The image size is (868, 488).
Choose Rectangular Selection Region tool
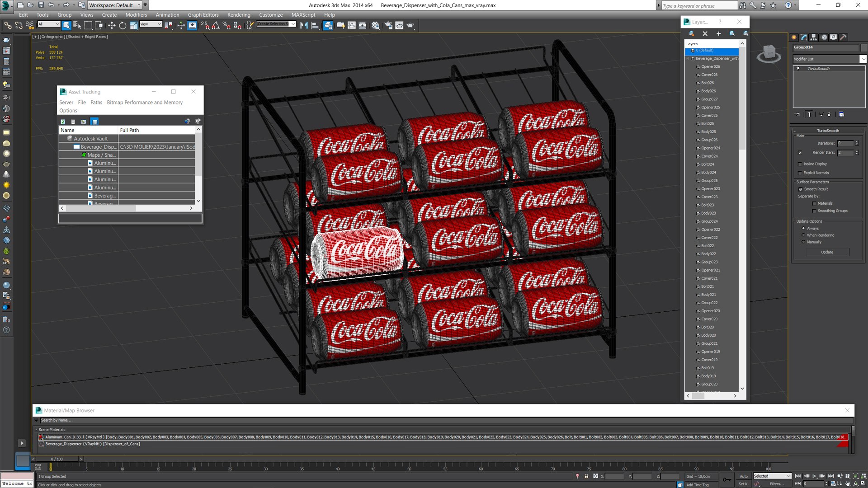click(88, 25)
